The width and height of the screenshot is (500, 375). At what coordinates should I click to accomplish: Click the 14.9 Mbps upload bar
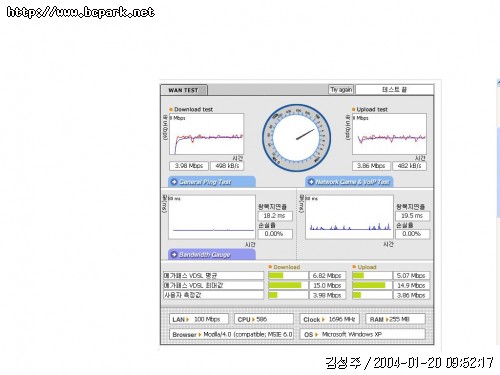coord(372,285)
